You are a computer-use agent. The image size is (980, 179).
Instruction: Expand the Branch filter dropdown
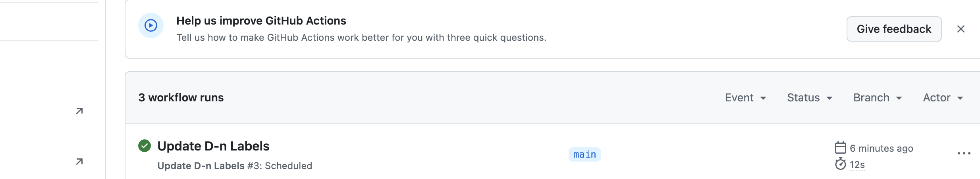click(x=878, y=98)
